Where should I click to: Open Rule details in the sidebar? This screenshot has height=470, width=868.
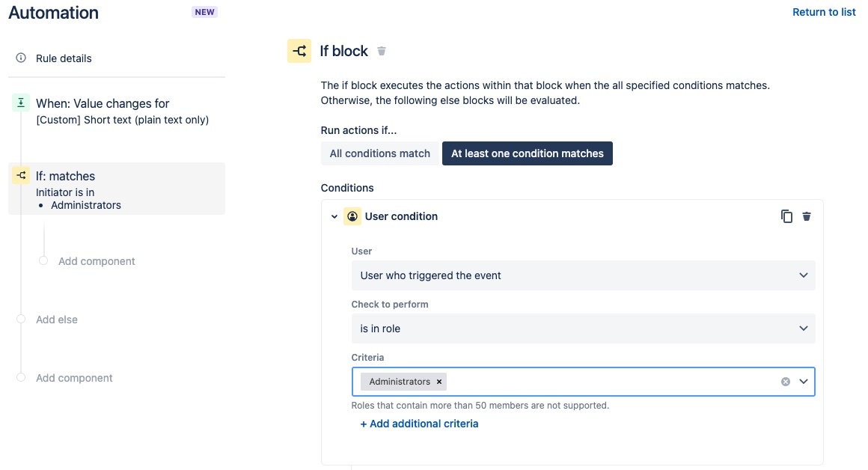(x=64, y=58)
